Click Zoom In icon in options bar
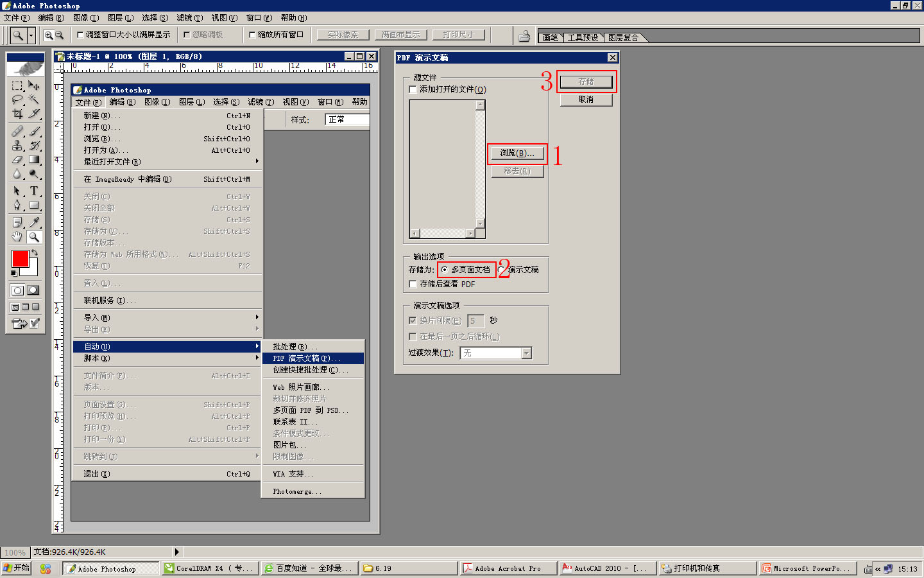 point(49,35)
